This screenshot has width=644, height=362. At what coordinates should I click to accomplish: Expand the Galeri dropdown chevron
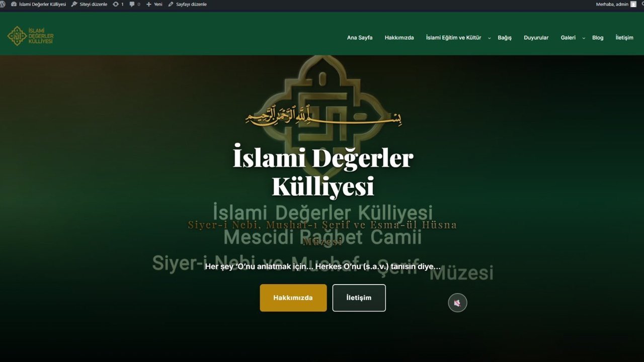pyautogui.click(x=583, y=38)
